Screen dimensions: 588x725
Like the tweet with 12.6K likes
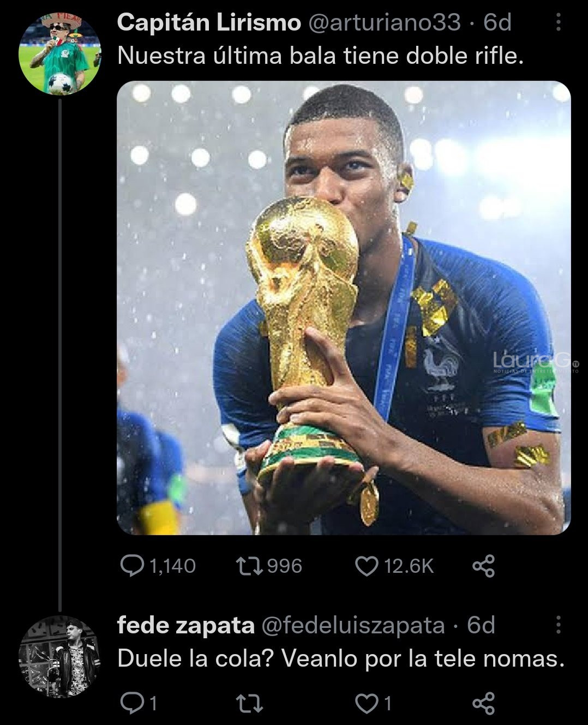click(x=367, y=566)
